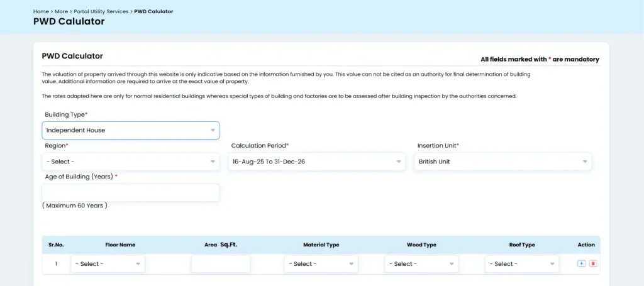Viewport: 644px width, 286px height.
Task: Open Portal Utility Services breadcrumb link
Action: tap(101, 11)
